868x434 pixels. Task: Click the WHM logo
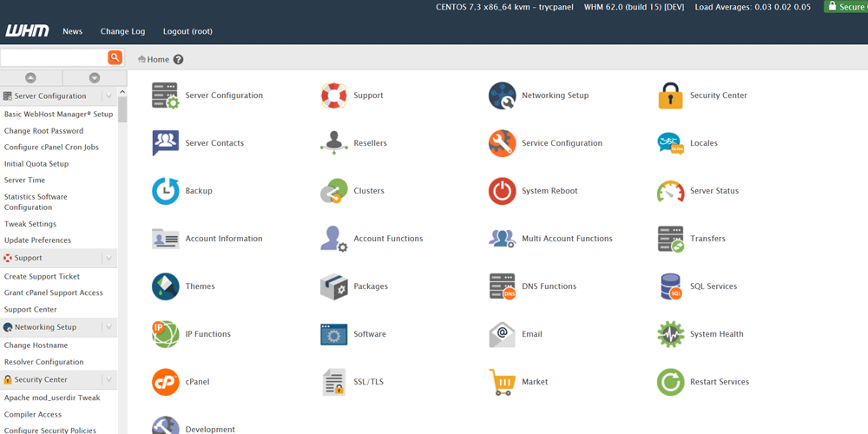27,31
